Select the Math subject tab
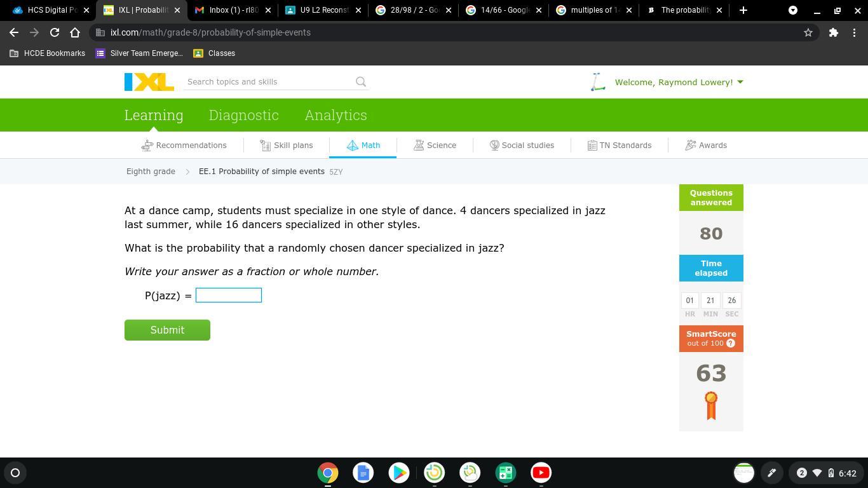Viewport: 868px width, 488px height. pos(363,146)
